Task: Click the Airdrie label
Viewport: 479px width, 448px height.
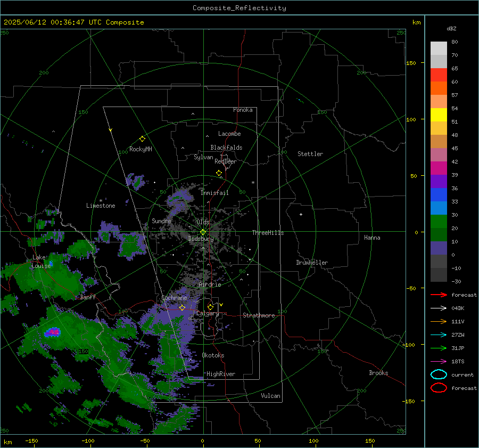Action: click(x=210, y=284)
